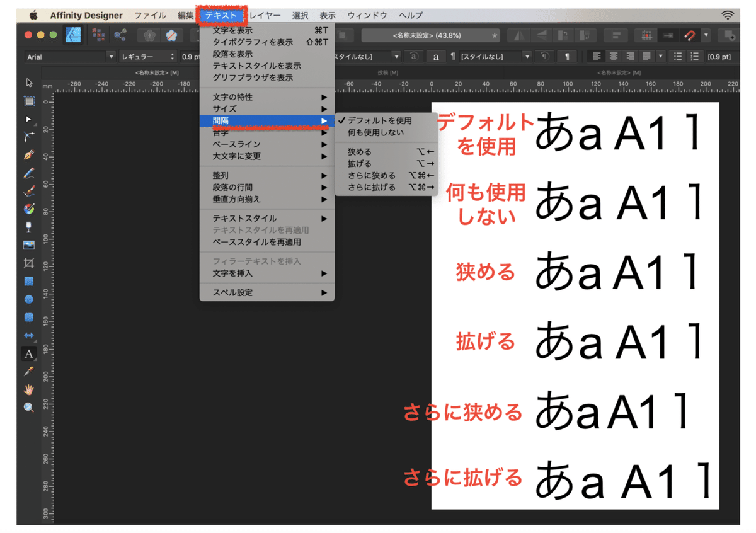The image size is (756, 533).
Task: Select the Rectangle tool
Action: click(29, 282)
